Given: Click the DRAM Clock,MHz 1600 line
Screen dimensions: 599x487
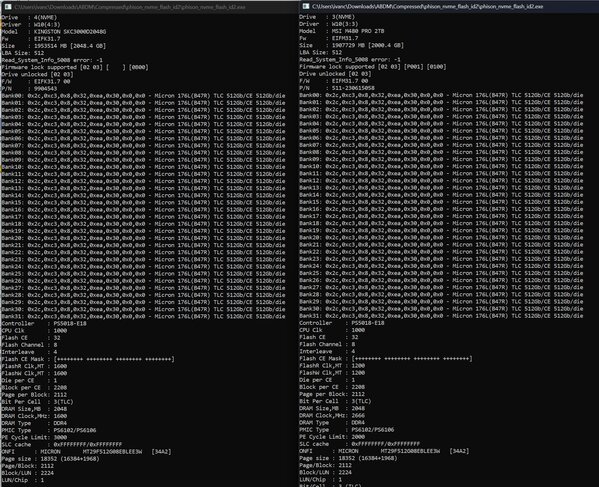Looking at the screenshot, I should point(34,416).
